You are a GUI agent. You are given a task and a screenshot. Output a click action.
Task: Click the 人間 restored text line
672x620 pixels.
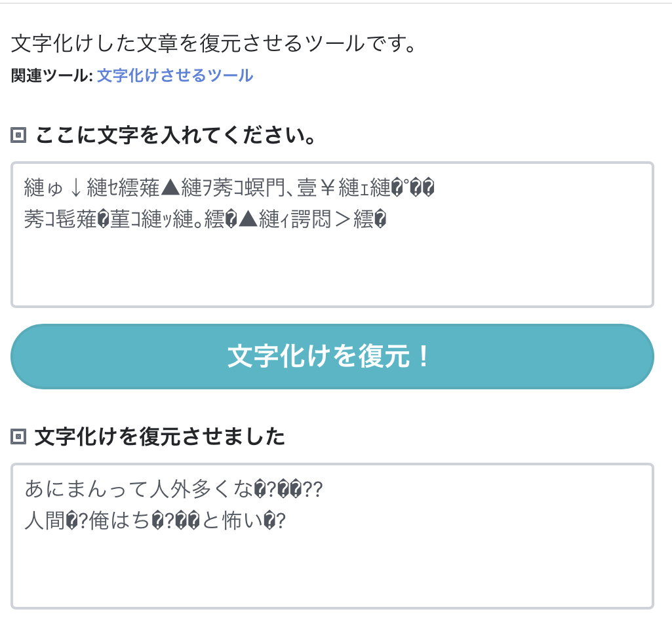pyautogui.click(x=155, y=520)
